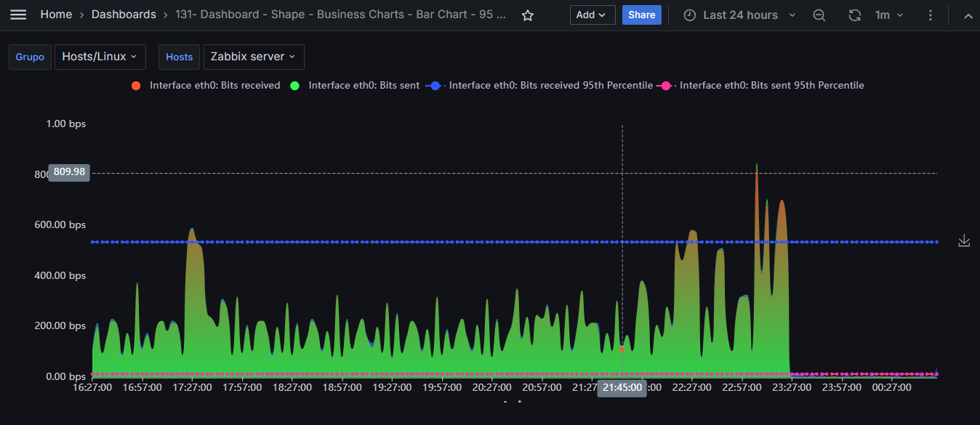980x425 pixels.
Task: Navigate to Dashboards in the breadcrumb
Action: [x=124, y=15]
